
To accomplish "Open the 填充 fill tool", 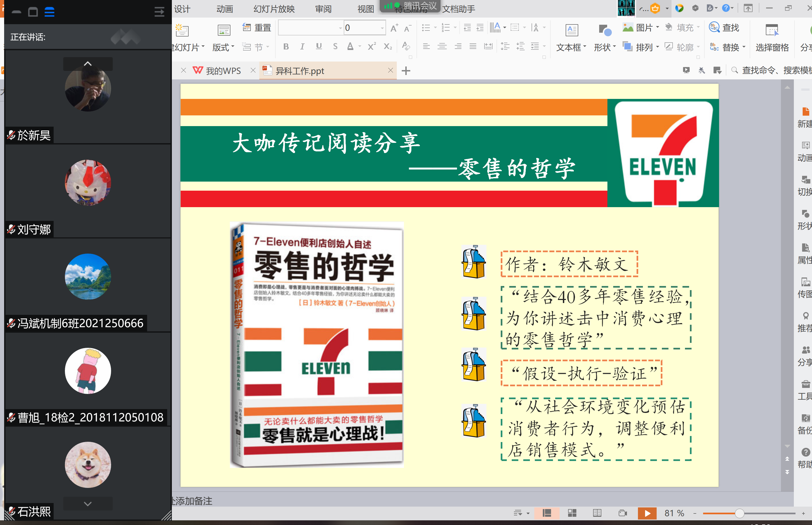I will point(682,27).
